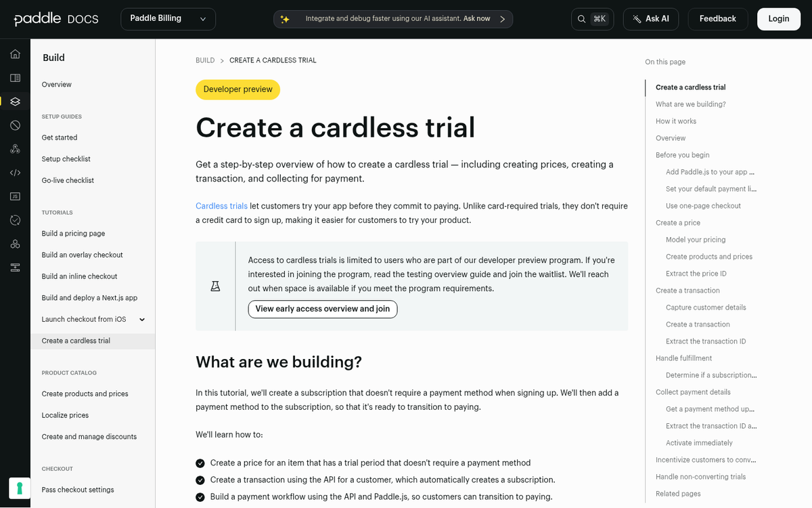
Task: Select the home icon in the left rail
Action: coord(15,54)
